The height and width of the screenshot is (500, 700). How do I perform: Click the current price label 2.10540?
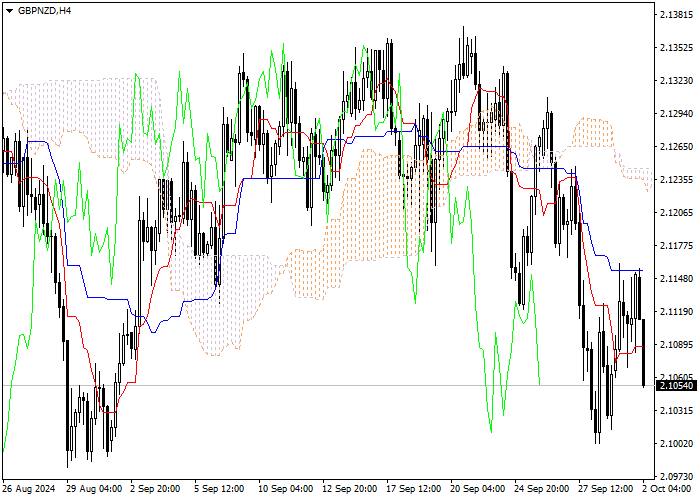point(677,386)
